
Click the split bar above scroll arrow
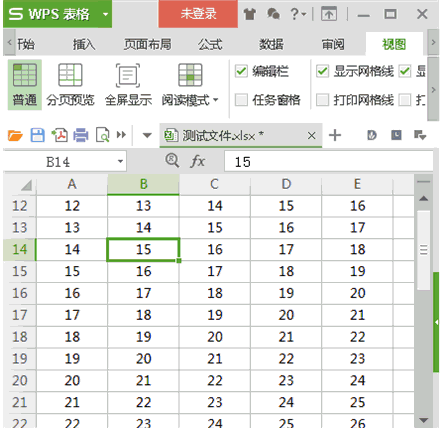point(424,182)
